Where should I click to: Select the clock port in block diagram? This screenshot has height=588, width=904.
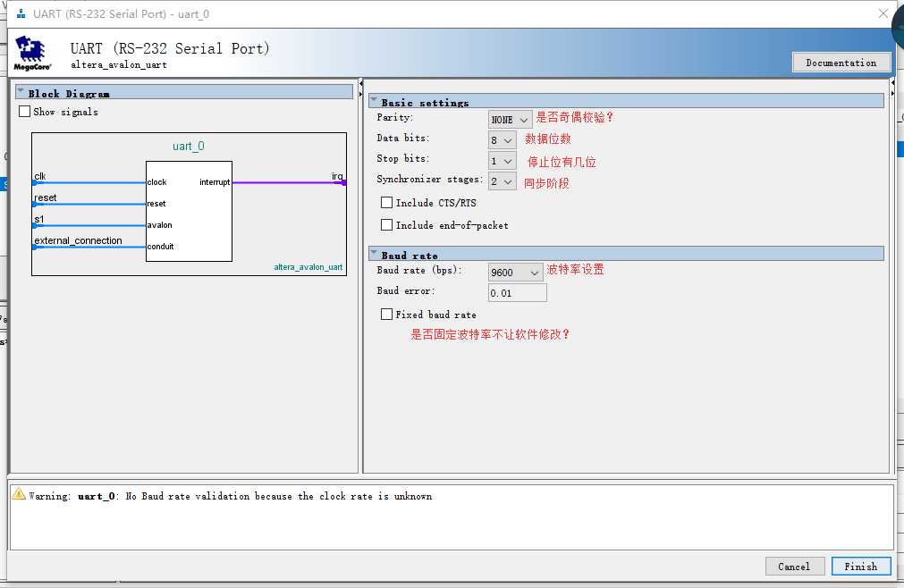click(x=156, y=182)
